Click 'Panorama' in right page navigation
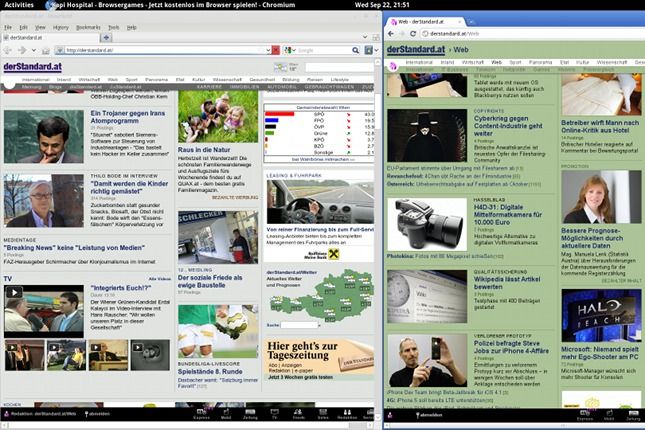 pyautogui.click(x=541, y=62)
